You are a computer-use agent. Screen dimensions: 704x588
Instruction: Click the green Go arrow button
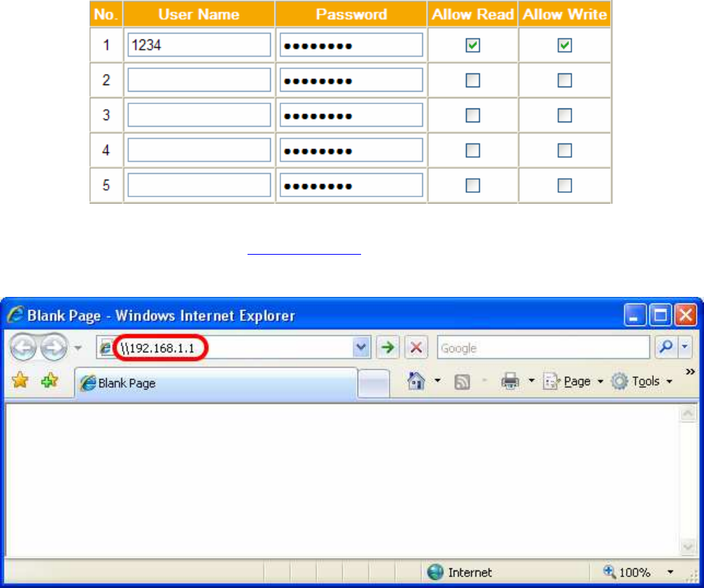coord(387,347)
